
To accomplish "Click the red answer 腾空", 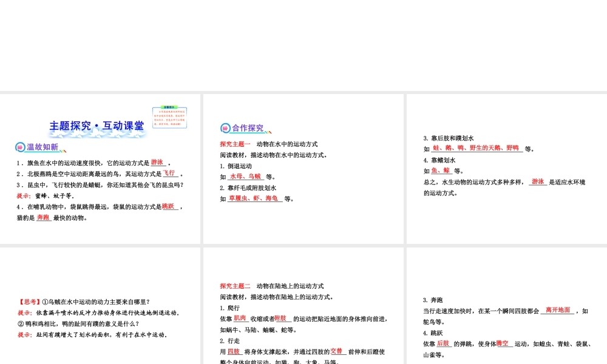I will point(502,343).
